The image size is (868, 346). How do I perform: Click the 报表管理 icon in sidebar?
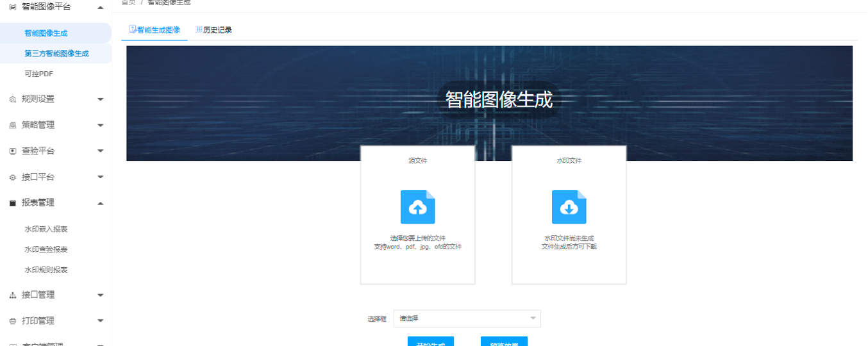point(13,203)
